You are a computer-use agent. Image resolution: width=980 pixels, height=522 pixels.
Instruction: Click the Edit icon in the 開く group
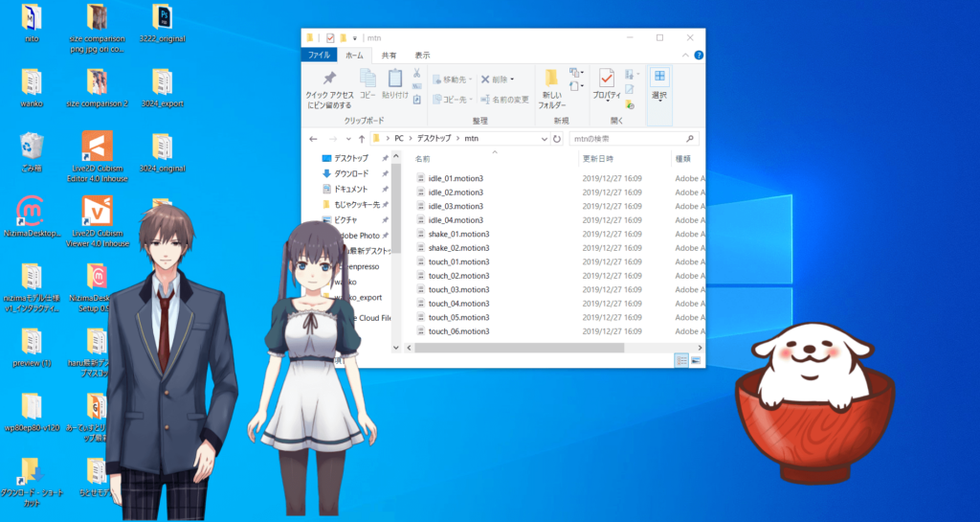[x=630, y=89]
